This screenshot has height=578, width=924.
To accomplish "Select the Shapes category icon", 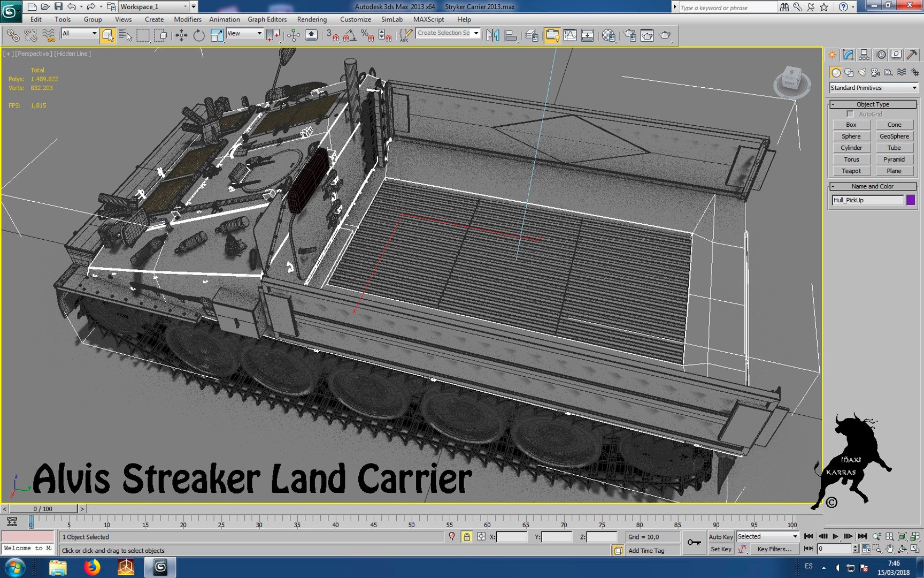I will 849,72.
